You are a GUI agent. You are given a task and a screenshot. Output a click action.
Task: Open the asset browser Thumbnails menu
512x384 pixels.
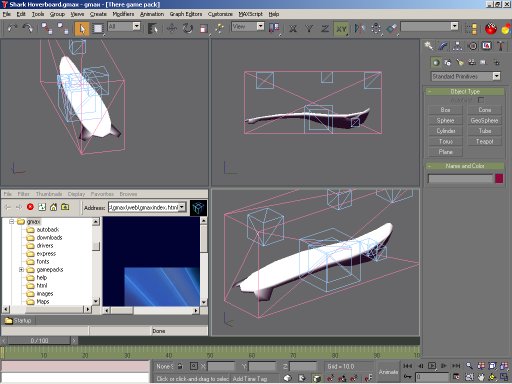[x=49, y=194]
